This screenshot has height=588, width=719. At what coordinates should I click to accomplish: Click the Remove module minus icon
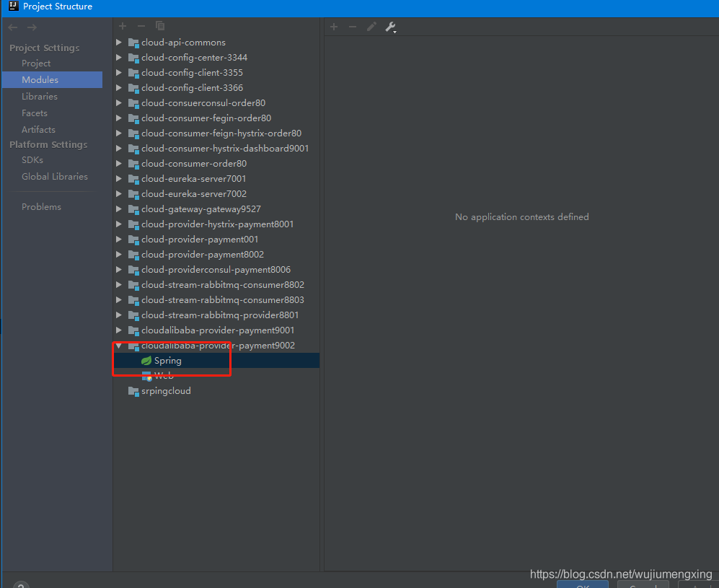tap(141, 26)
